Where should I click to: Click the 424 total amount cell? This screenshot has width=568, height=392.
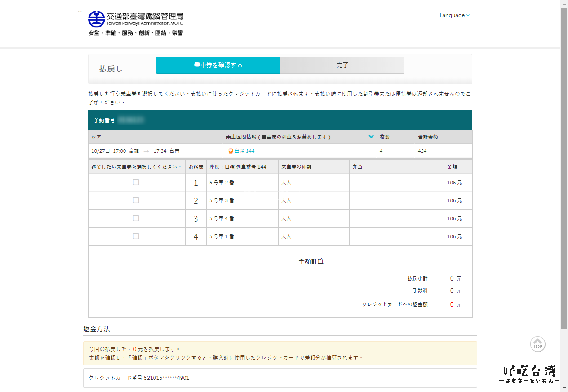click(x=443, y=151)
